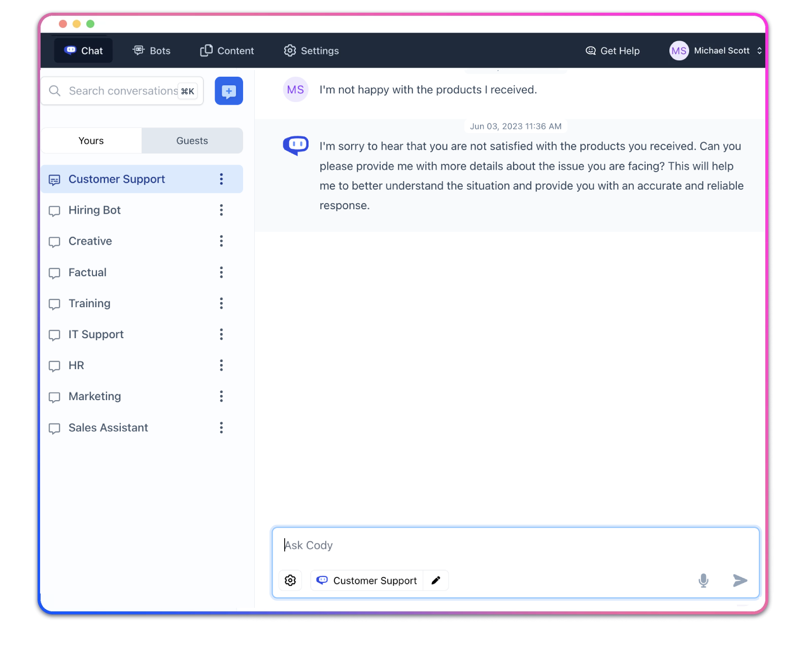Click the MS avatar in the top bar
The height and width of the screenshot is (653, 812).
pos(679,51)
